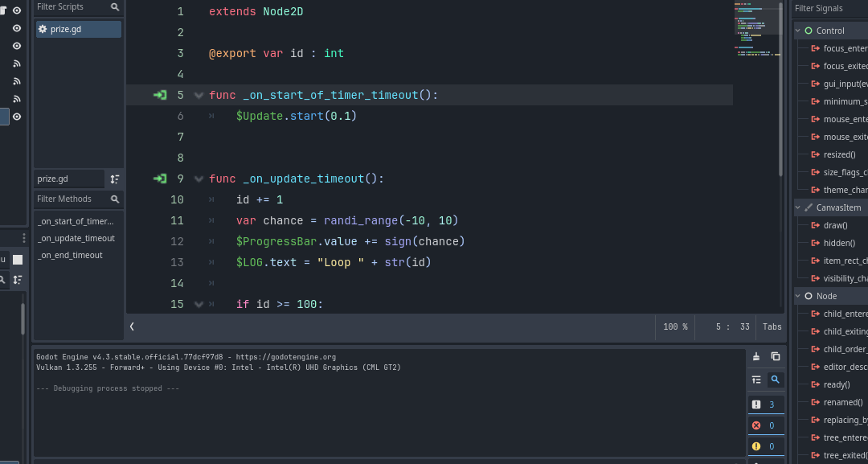Click the prize.gd label above Filter Methods
Viewport: 868px width, 464px height.
68,179
